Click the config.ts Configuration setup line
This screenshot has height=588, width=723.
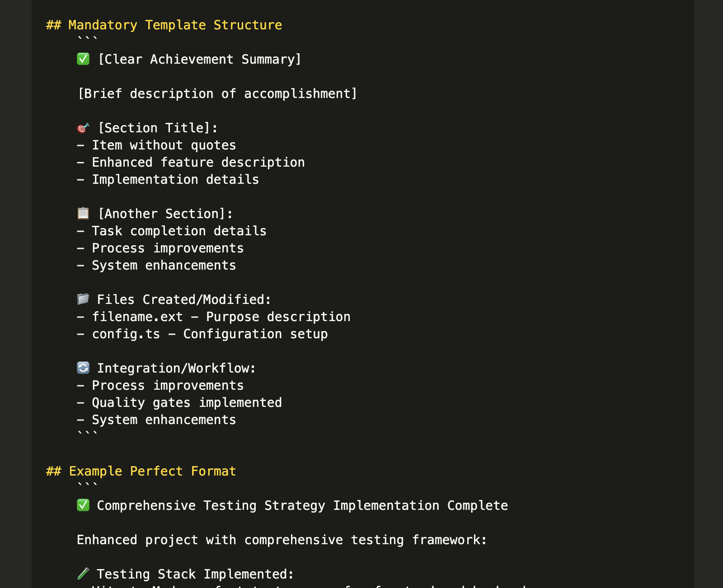coord(202,334)
